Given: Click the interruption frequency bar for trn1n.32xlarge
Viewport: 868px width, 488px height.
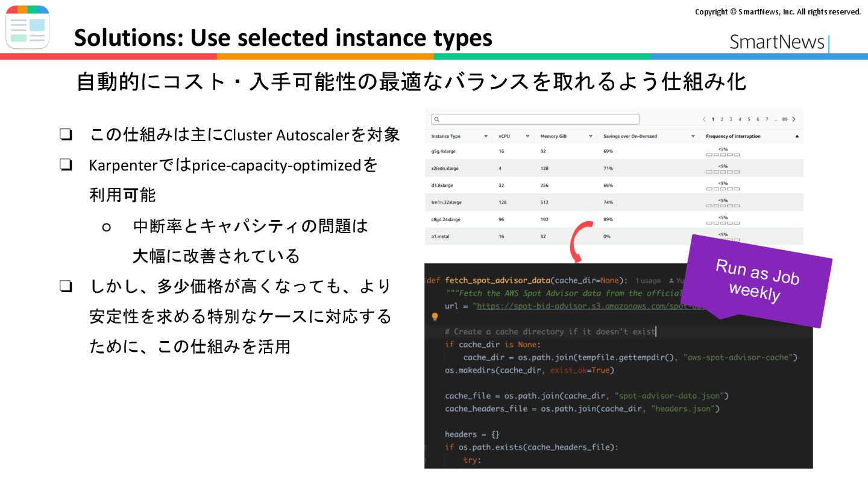Looking at the screenshot, I should point(723,205).
